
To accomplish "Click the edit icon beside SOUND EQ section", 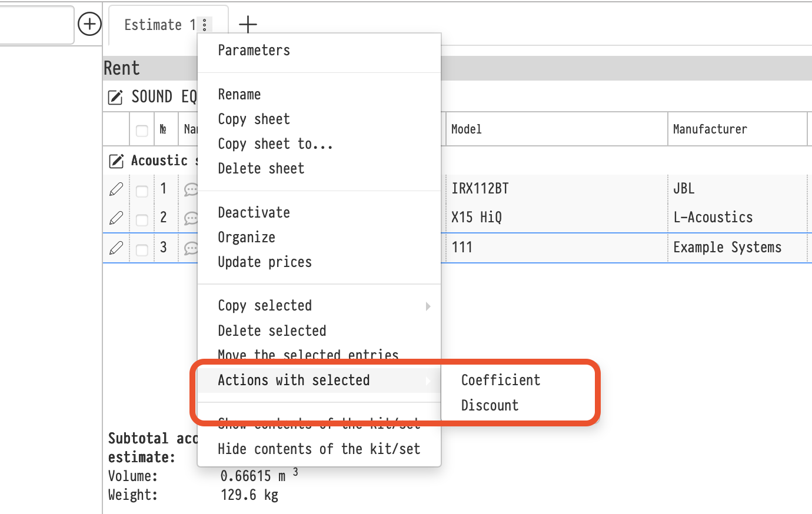I will [115, 97].
